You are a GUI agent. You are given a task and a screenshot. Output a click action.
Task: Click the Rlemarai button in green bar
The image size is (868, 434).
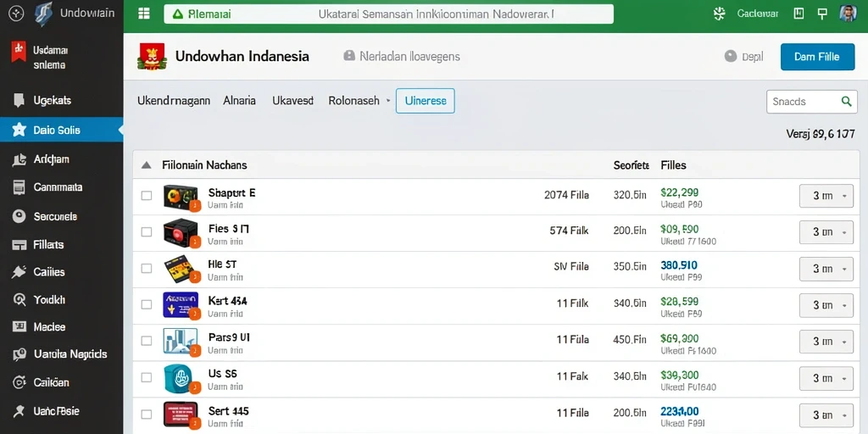point(200,14)
